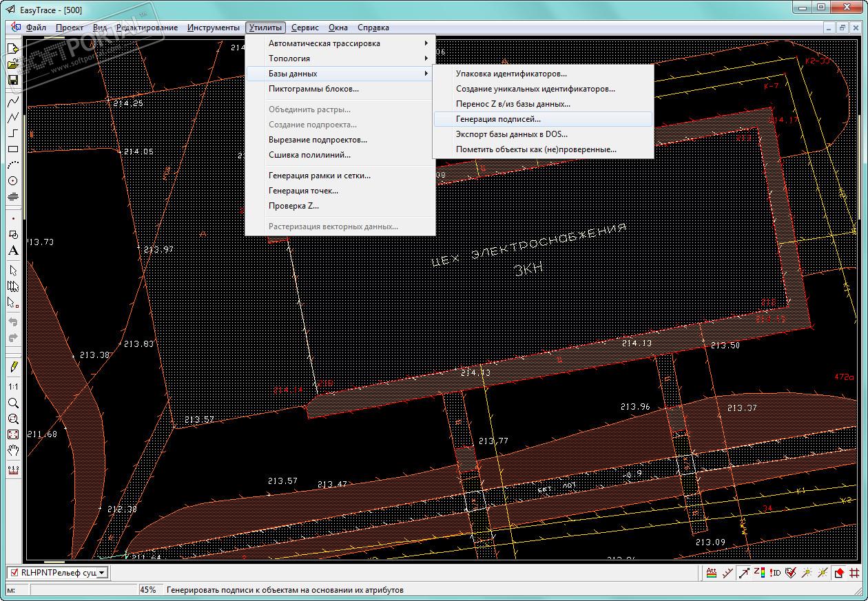The width and height of the screenshot is (868, 601).
Task: Click the 1:1 zoom scale button
Action: (x=13, y=387)
